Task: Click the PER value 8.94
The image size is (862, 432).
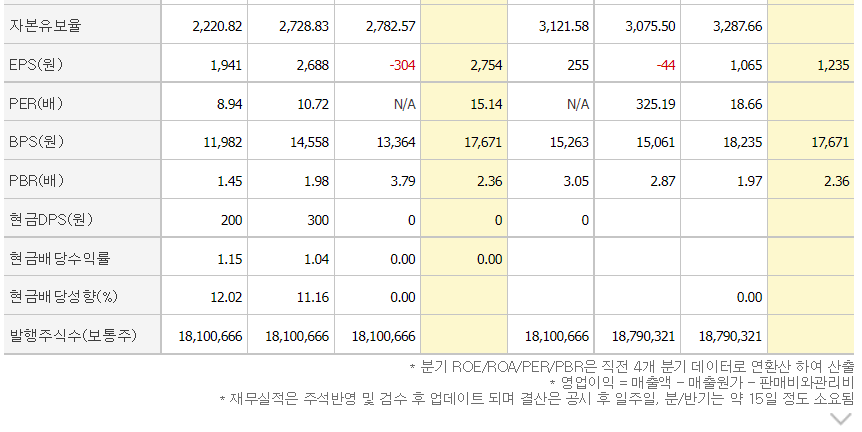Action: (229, 104)
